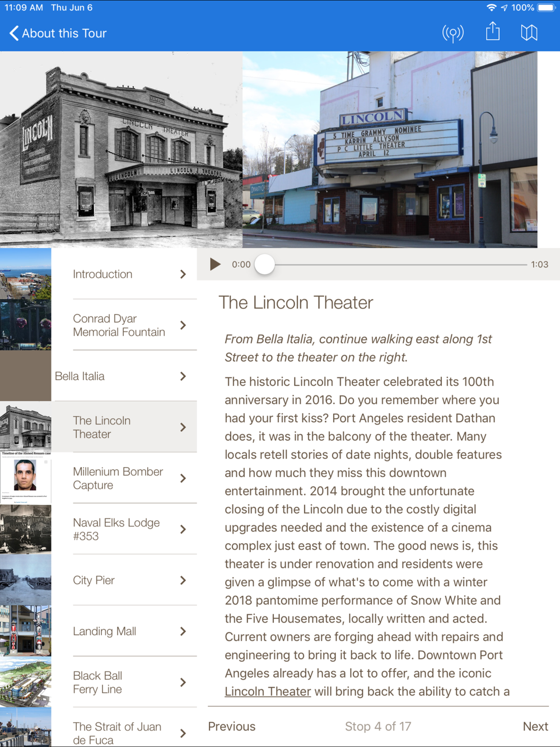Open the City Pier chevron arrow
Image resolution: width=560 pixels, height=747 pixels.
[183, 580]
